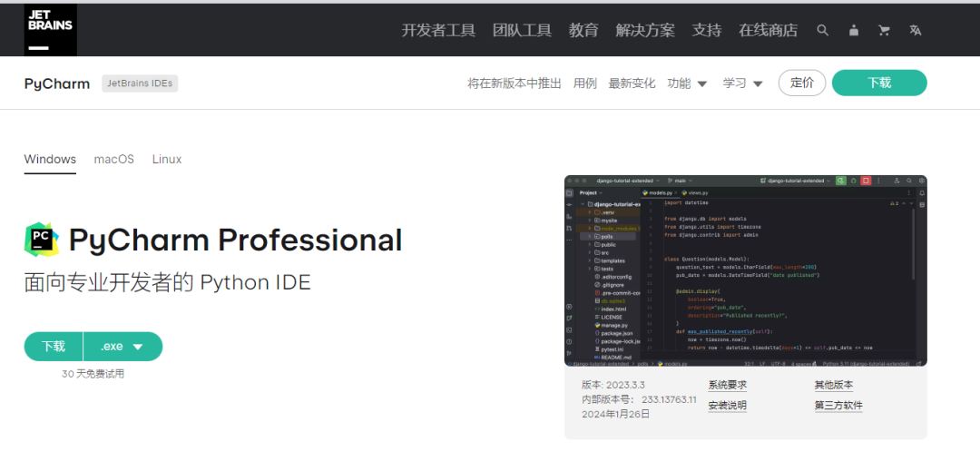This screenshot has width=980, height=471.
Task: Go to PyCharm product home link
Action: tap(57, 83)
